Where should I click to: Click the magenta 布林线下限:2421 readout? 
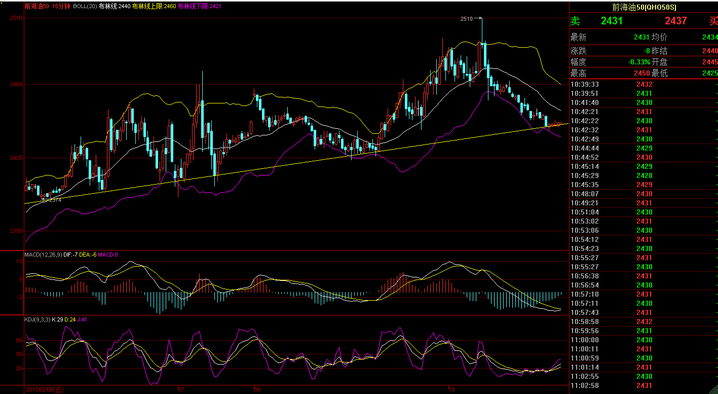tap(200, 6)
